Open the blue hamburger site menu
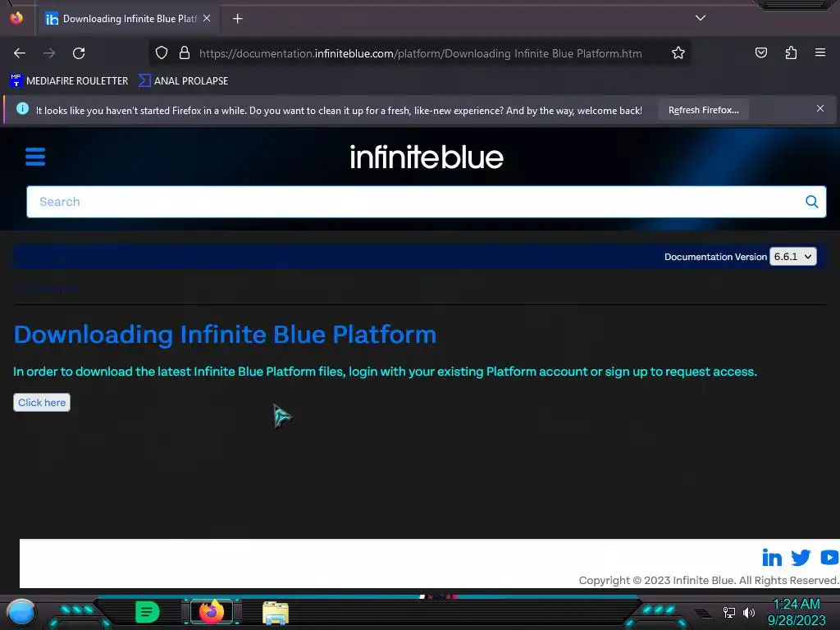The image size is (840, 630). (x=35, y=157)
